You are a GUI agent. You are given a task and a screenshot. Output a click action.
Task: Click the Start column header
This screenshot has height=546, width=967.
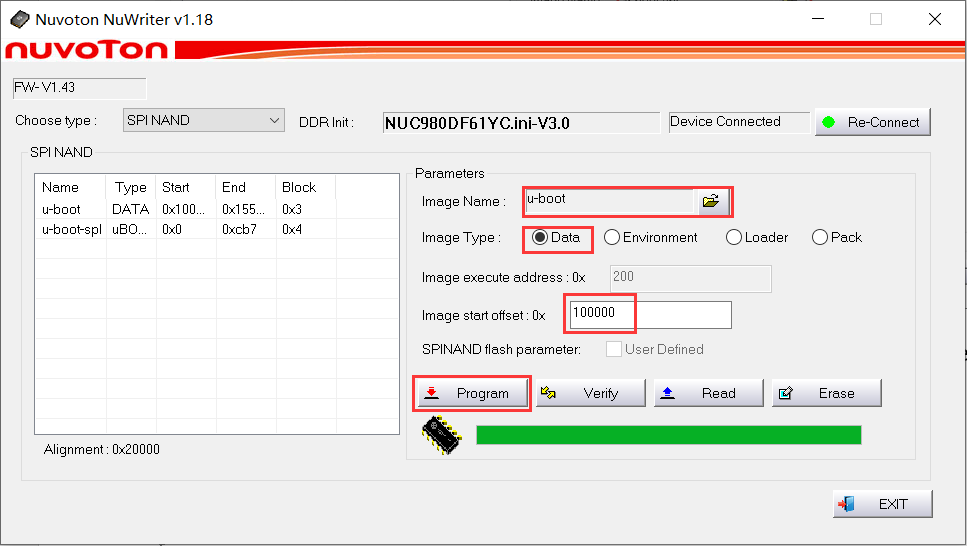click(185, 187)
